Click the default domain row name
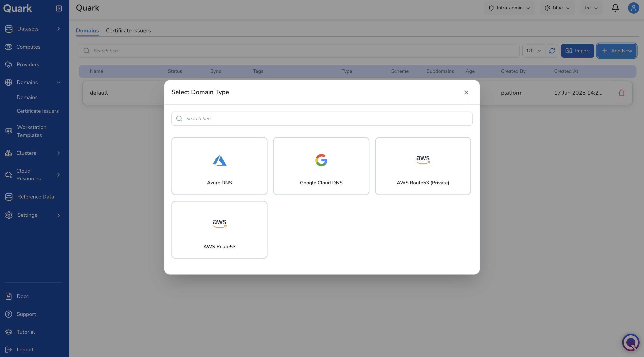Image resolution: width=644 pixels, height=357 pixels. point(99,93)
